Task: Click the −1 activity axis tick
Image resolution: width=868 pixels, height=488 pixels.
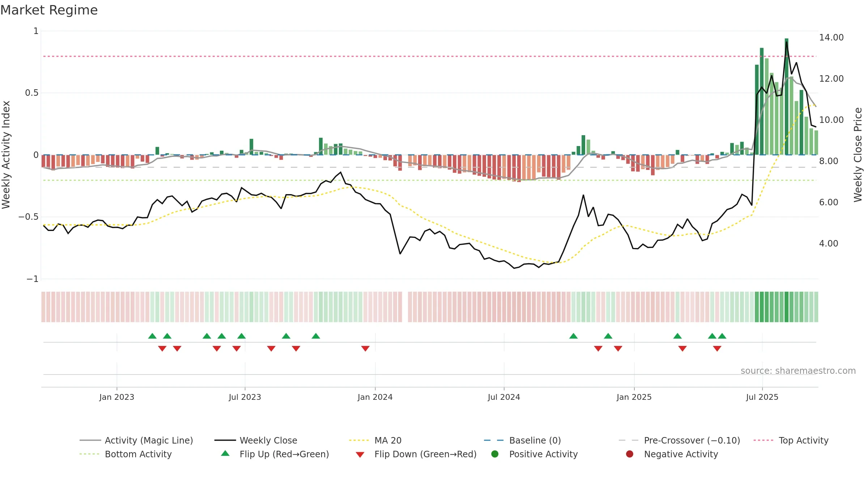Action: click(32, 279)
